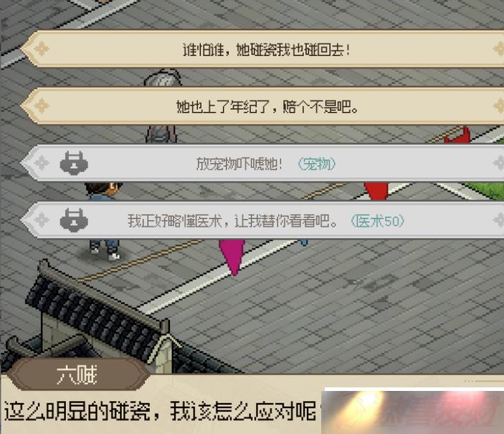504x434 pixels.
Task: Click the lock icon on the medicine option
Action: [x=74, y=220]
